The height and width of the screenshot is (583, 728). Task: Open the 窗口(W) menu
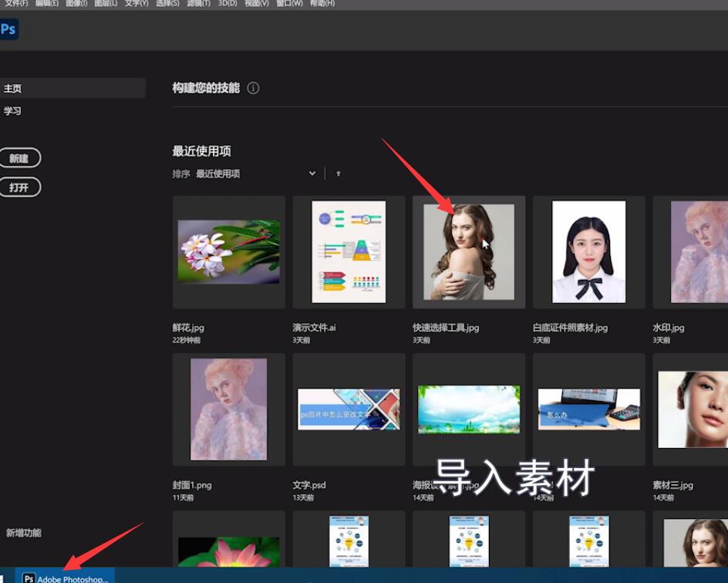click(x=289, y=3)
